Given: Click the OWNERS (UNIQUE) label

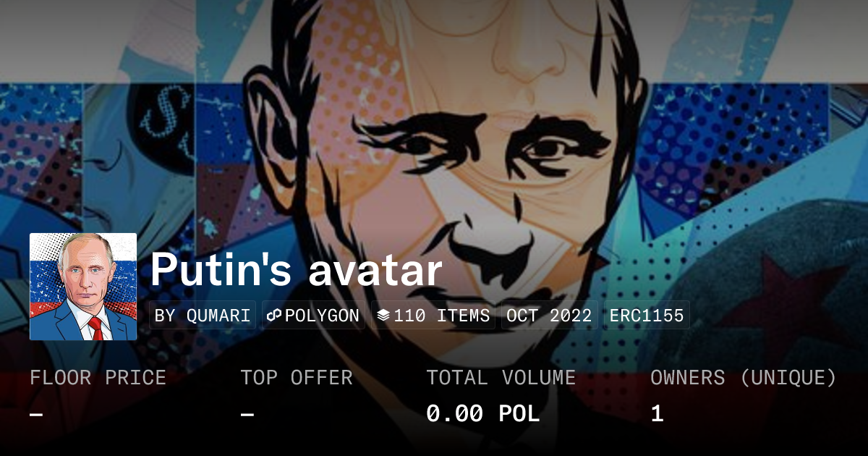Looking at the screenshot, I should [744, 378].
